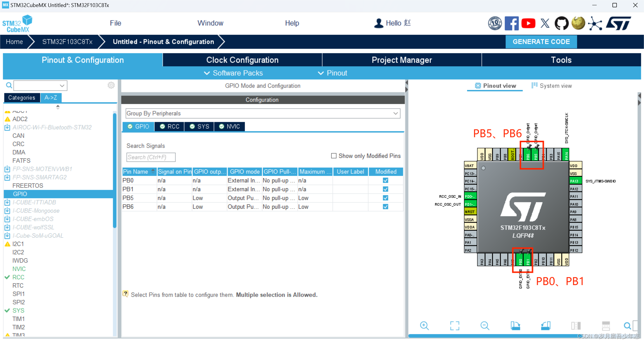Open the YouTube icon in header
Screen dimensions: 644x342
coord(528,23)
